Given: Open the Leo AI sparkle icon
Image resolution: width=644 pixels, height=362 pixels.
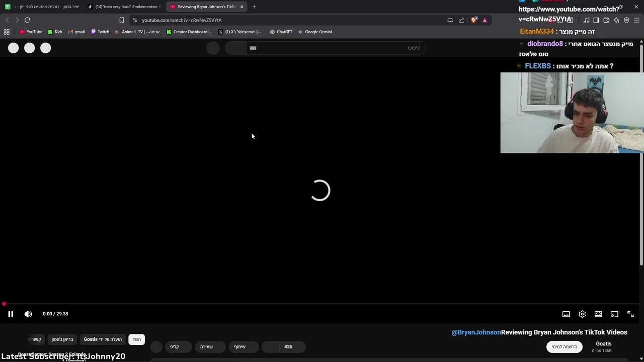Looking at the screenshot, I should pos(616,20).
